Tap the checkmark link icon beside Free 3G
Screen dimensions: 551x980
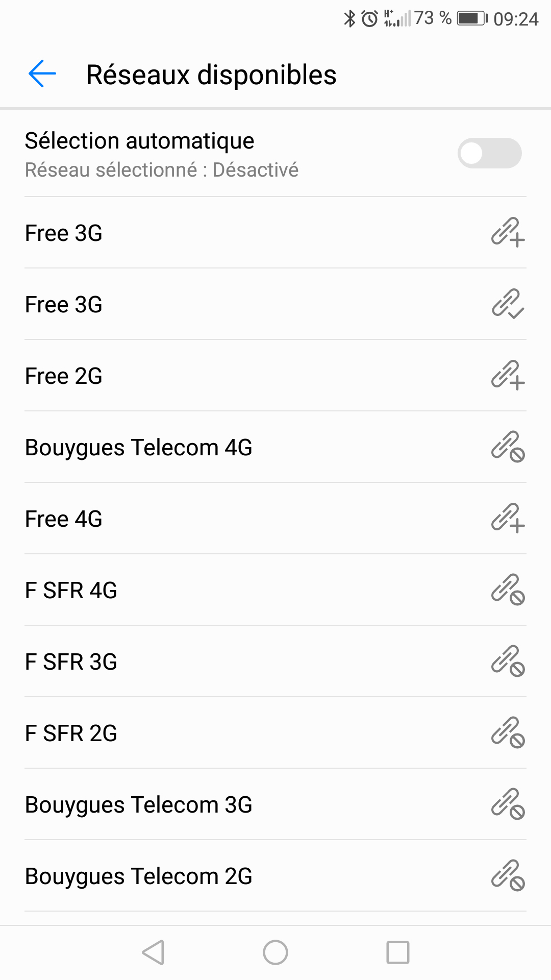tap(508, 304)
